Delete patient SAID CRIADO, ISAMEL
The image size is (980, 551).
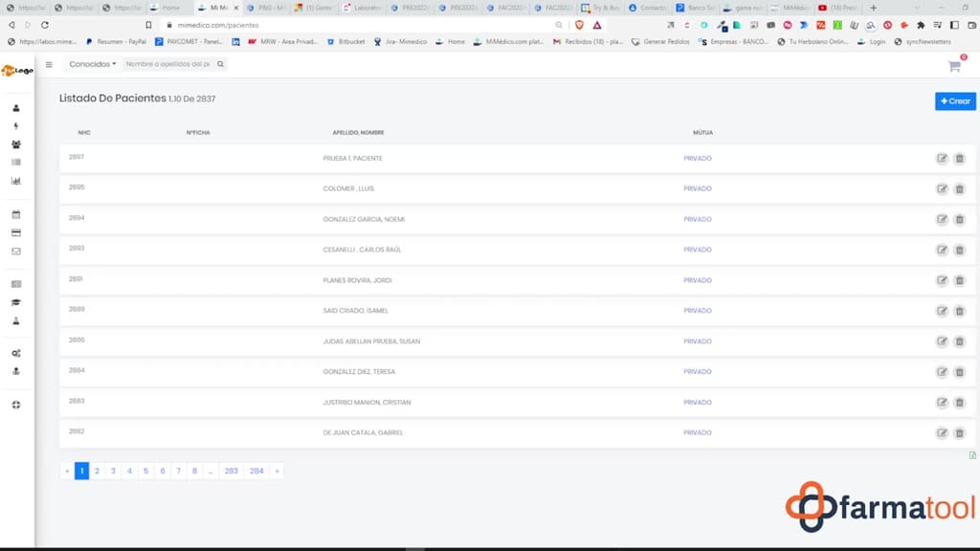tap(959, 311)
